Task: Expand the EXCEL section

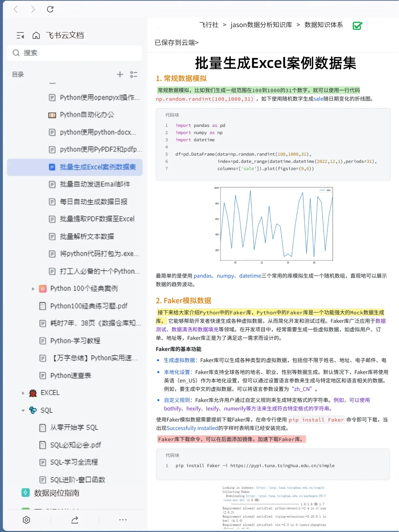Action: [23, 393]
